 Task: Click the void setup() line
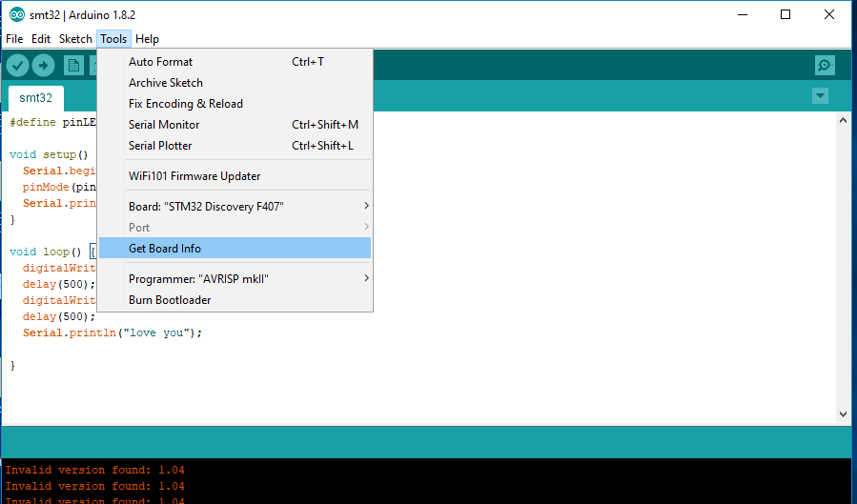pyautogui.click(x=49, y=154)
